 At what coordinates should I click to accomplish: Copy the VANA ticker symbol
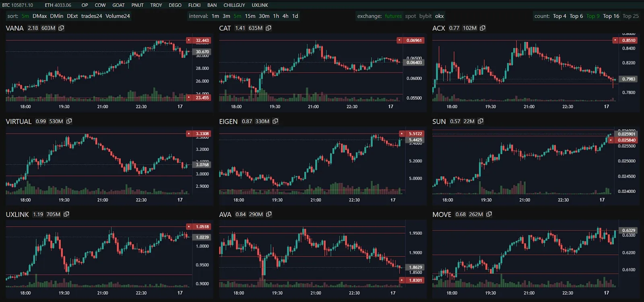point(61,28)
